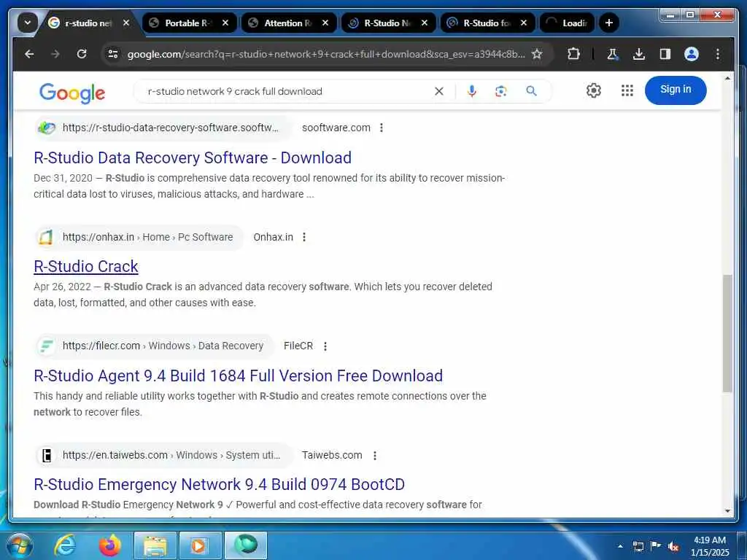747x560 pixels.
Task: Go forward to the next page
Action: (55, 54)
